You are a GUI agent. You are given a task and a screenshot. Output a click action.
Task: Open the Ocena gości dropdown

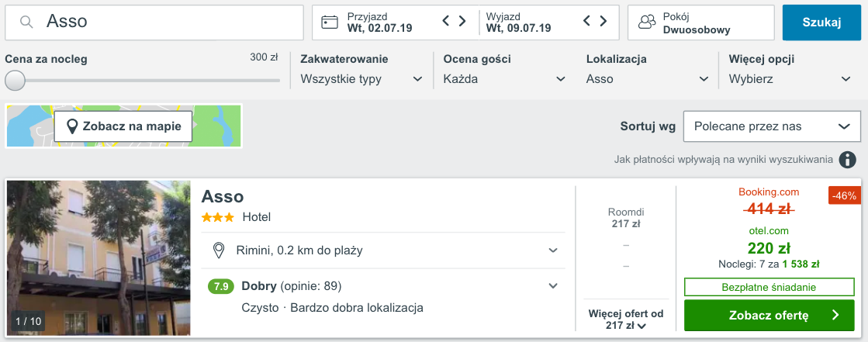(x=504, y=79)
